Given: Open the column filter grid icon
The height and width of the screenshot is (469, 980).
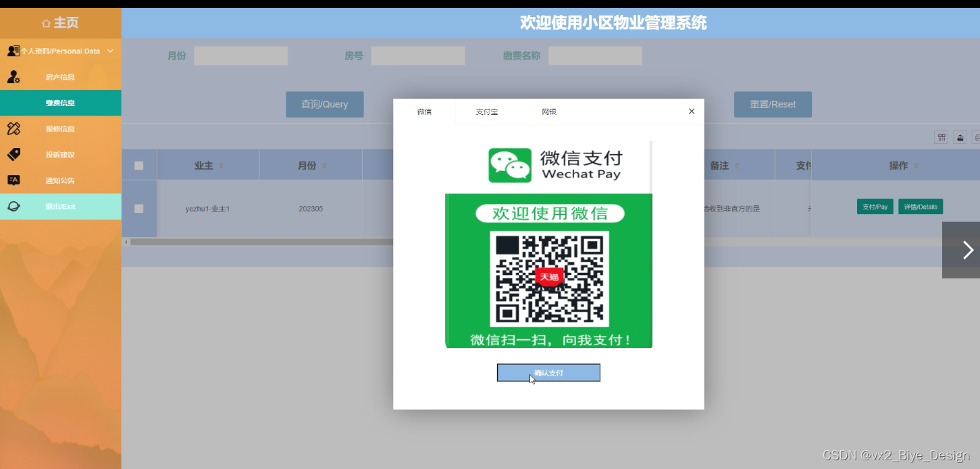Looking at the screenshot, I should [x=941, y=138].
